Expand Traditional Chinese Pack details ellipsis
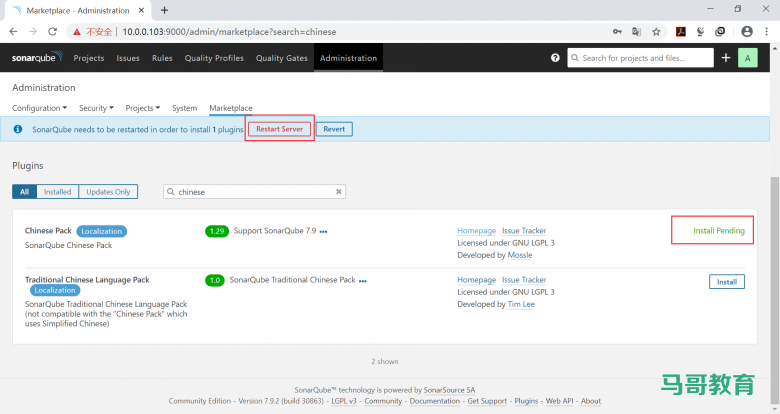Image resolution: width=780 pixels, height=414 pixels. coord(363,281)
